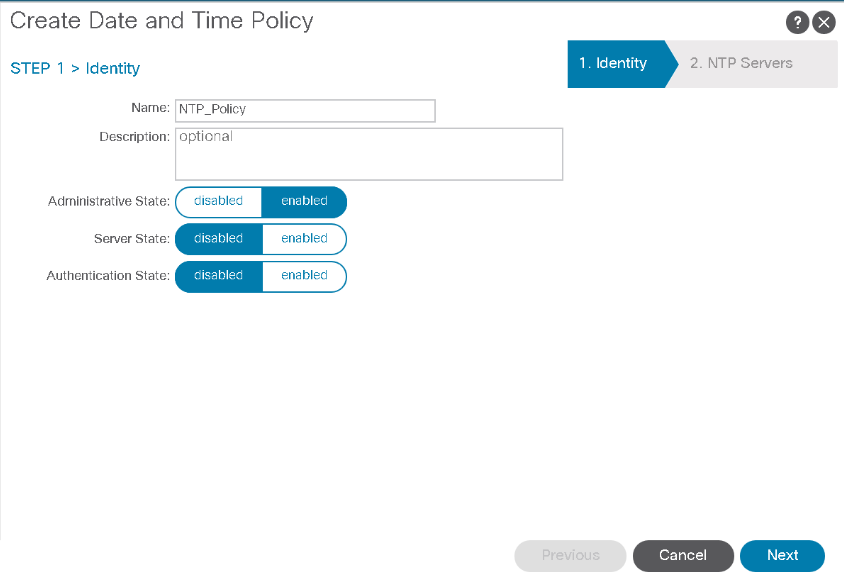Focus the Name field containing NTP_Policy

[x=305, y=110]
